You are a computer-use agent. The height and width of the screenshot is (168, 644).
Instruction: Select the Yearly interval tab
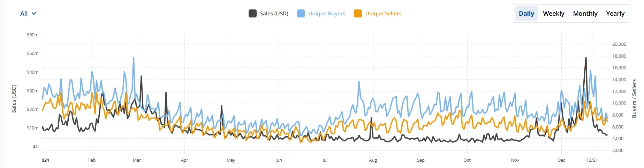615,14
